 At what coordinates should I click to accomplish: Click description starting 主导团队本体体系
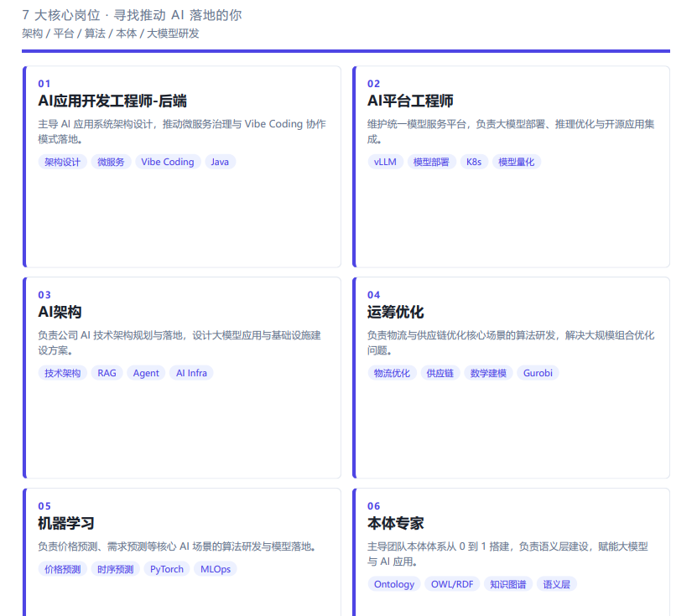(507, 554)
